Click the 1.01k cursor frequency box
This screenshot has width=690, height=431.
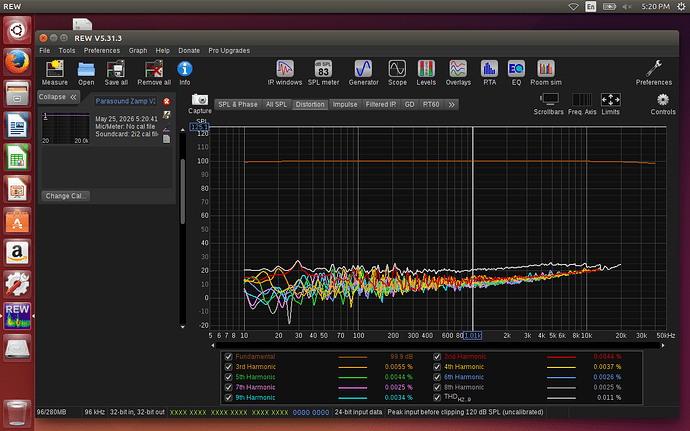(x=473, y=335)
